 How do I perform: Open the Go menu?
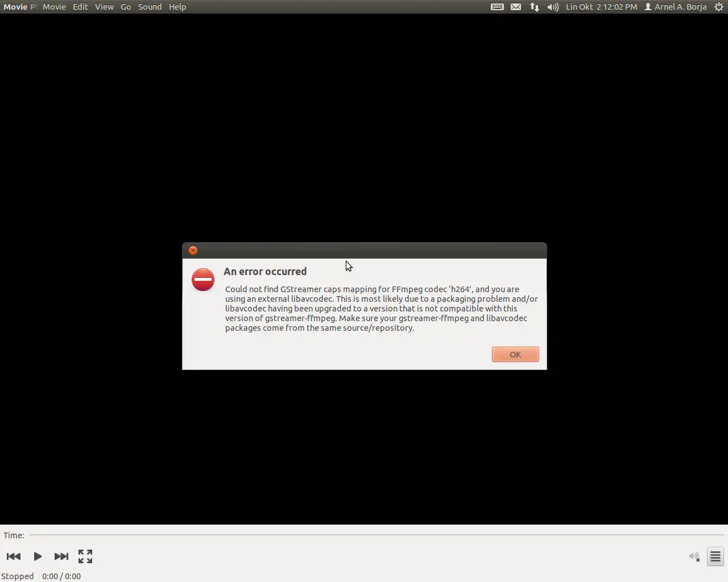click(x=126, y=7)
